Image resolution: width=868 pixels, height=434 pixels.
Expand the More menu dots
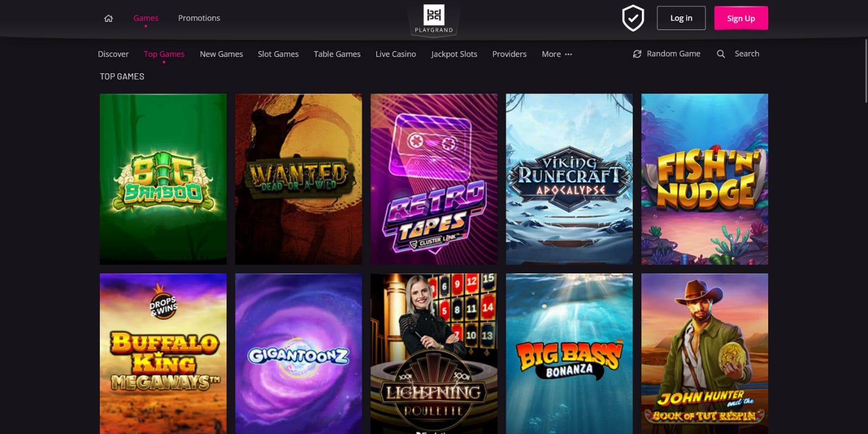[x=568, y=54]
